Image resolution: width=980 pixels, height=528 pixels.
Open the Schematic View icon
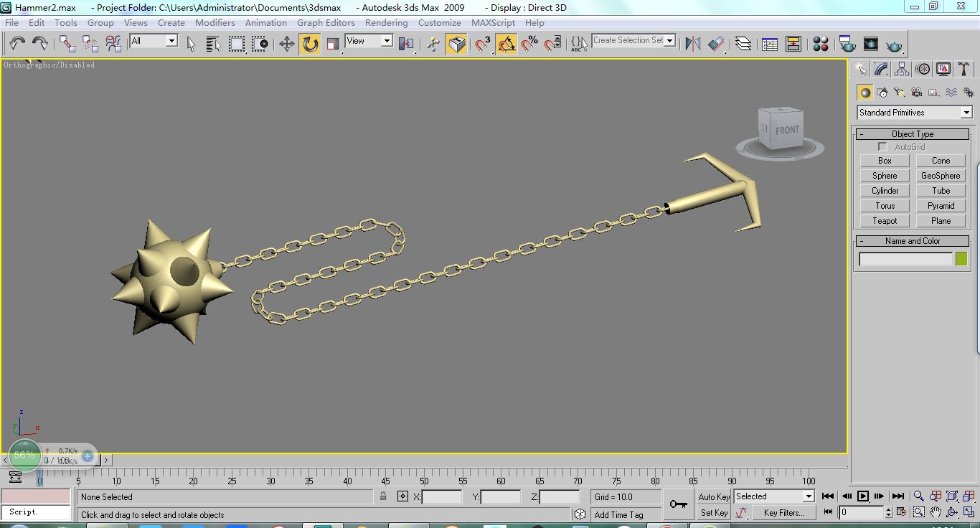pyautogui.click(x=793, y=44)
